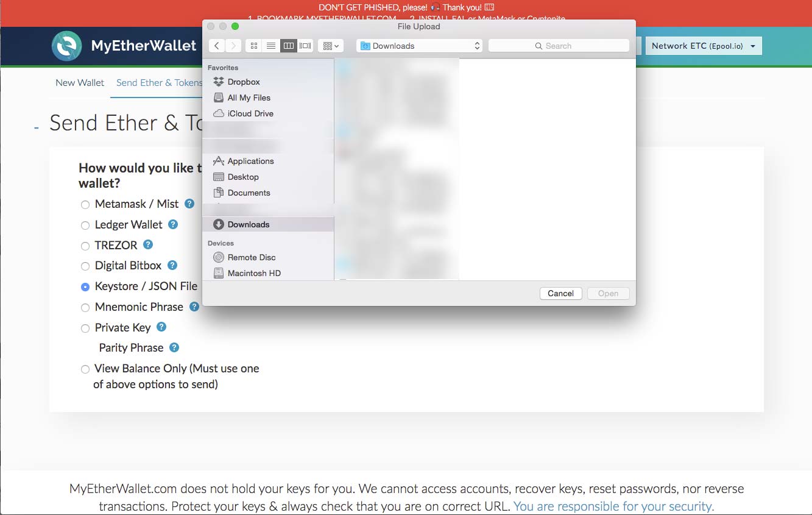The width and height of the screenshot is (812, 515).
Task: Click Cancel in File Upload dialog
Action: (x=560, y=293)
